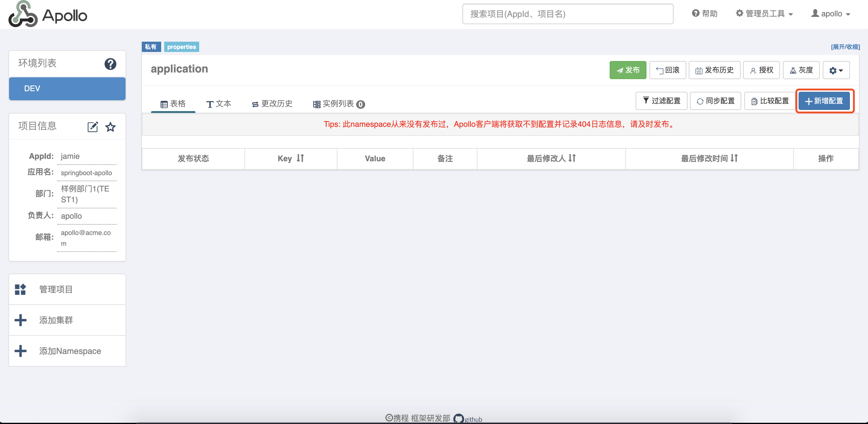Open environment list help icon
868x424 pixels.
click(110, 64)
